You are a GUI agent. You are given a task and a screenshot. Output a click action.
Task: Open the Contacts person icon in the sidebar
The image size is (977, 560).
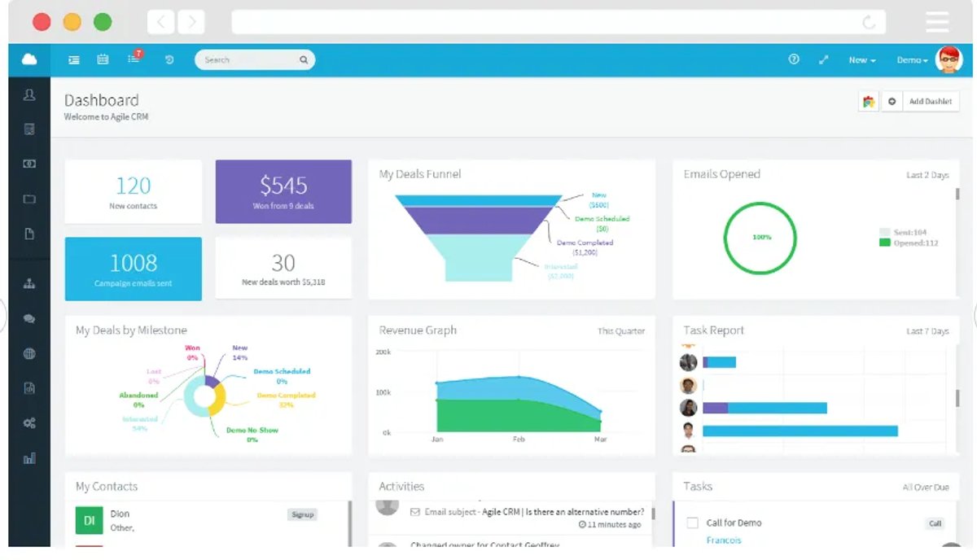click(x=29, y=94)
